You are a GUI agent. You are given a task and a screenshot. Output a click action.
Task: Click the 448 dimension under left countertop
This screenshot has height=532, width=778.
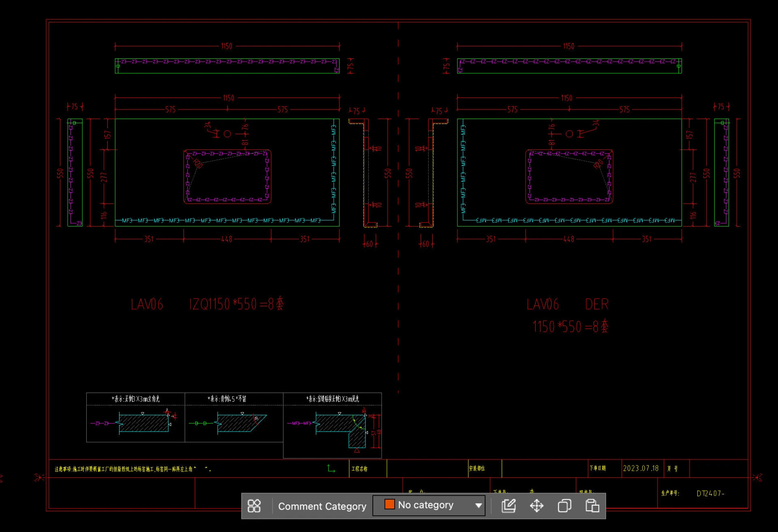point(227,239)
